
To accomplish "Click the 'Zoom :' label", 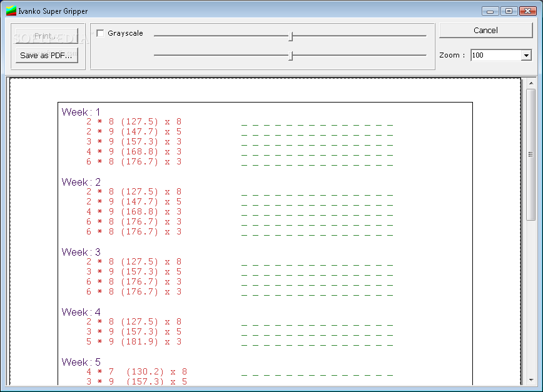I will 452,56.
